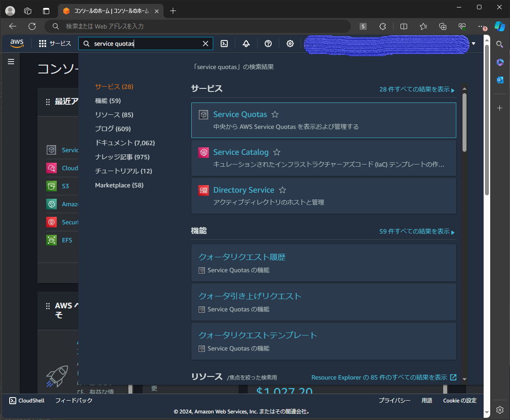
Task: Toggle the star next to Directory Service
Action: (x=282, y=190)
